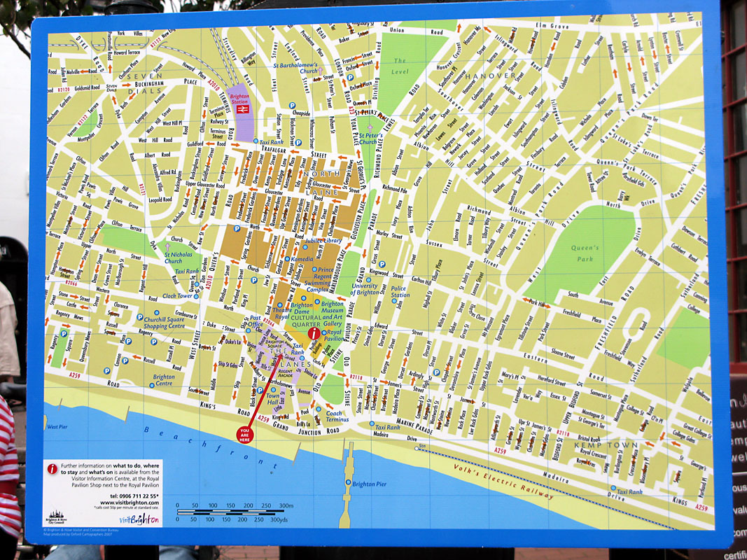The width and height of the screenshot is (747, 560).
Task: Click the 'Queen's Park' green area label
Action: (x=585, y=253)
